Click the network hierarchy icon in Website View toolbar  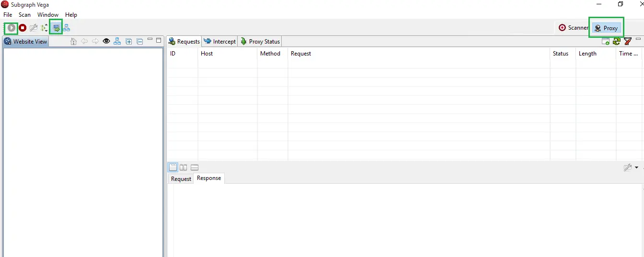click(x=117, y=42)
